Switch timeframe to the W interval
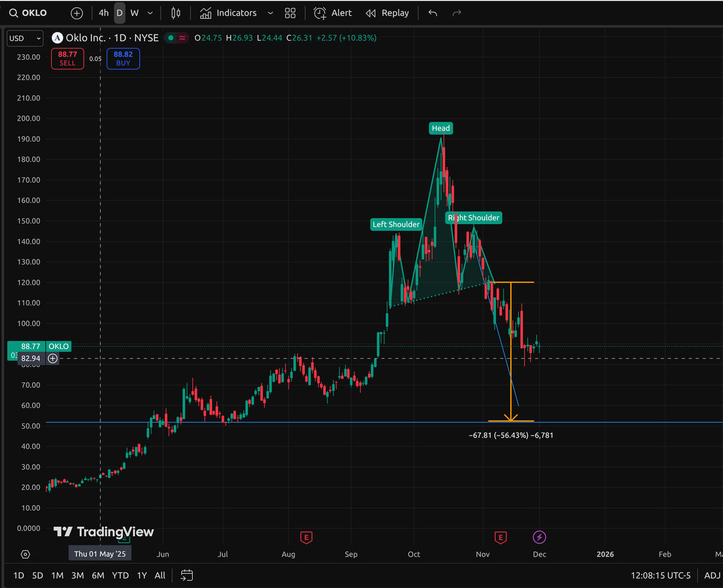This screenshot has height=588, width=723. click(134, 12)
